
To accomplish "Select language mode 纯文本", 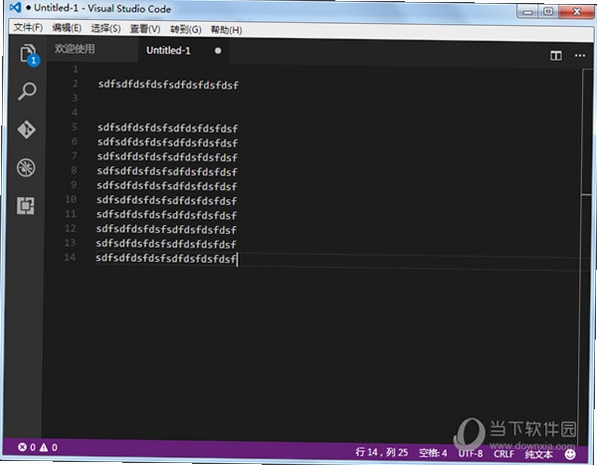I will [x=538, y=454].
